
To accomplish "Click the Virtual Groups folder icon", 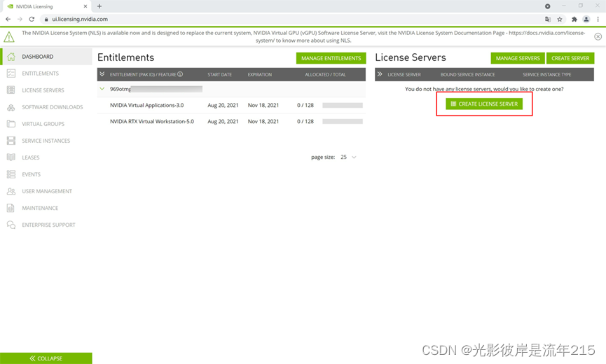I will (x=11, y=124).
